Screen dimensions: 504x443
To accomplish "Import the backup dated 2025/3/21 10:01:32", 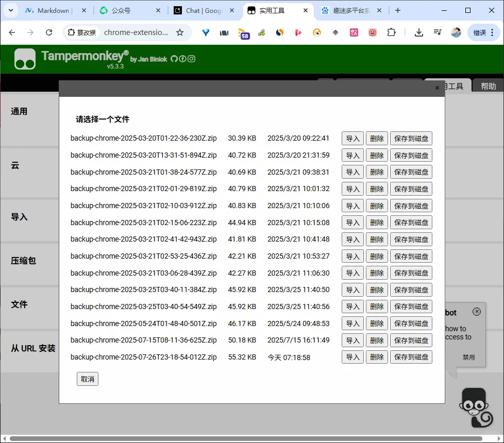I will (x=352, y=189).
